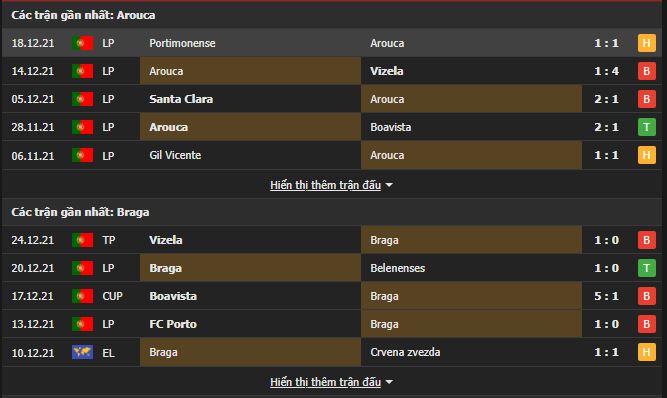
Task: Open 'Hiển thị thêm trận đấu' under Braga
Action: [x=325, y=382]
